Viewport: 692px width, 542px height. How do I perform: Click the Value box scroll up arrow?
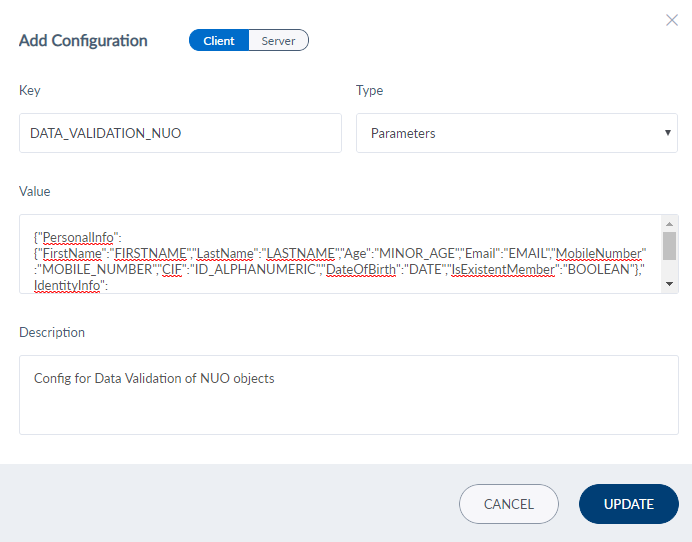(x=669, y=223)
